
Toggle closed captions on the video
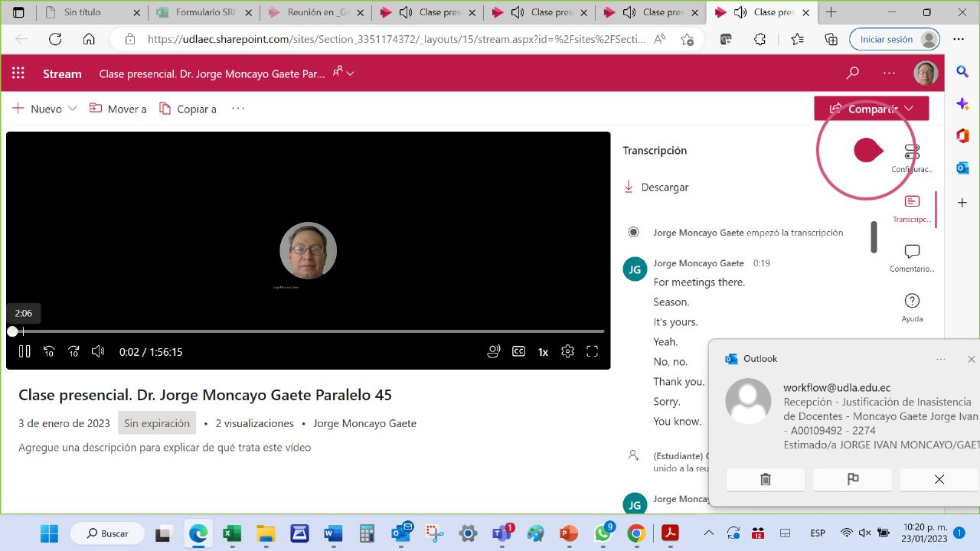(x=518, y=352)
